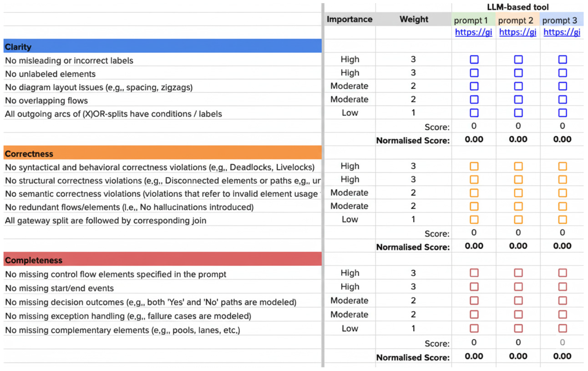Check 'No missing decision outcomes' for prompt 2
The height and width of the screenshot is (371, 588).
coord(518,300)
